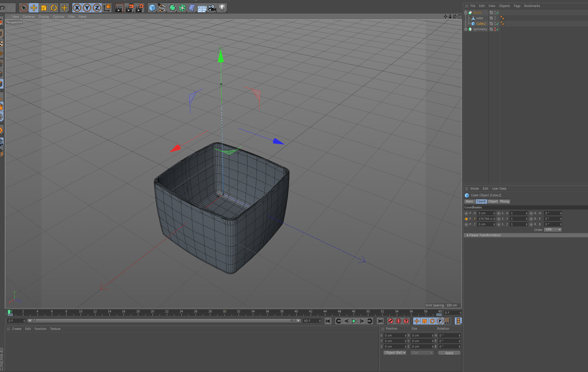Switch the coordinate system cube-axis icon

[107, 8]
